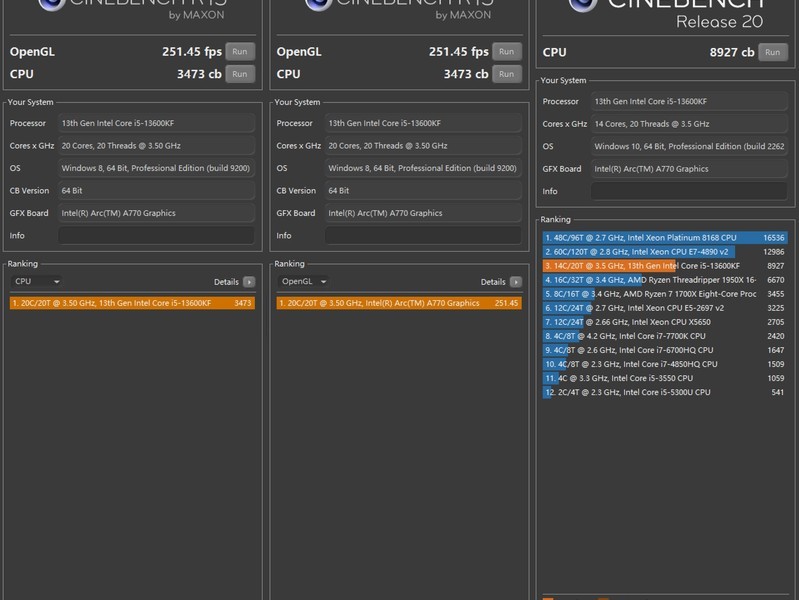Select R20 ranking row Core i5-5300U CPU
This screenshot has width=799, height=600.
pos(665,392)
